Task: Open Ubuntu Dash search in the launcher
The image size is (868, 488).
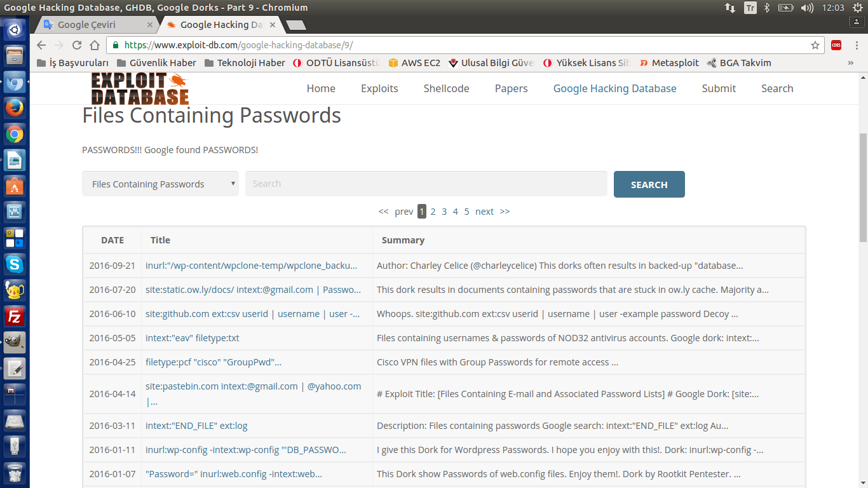Action: pos(15,29)
